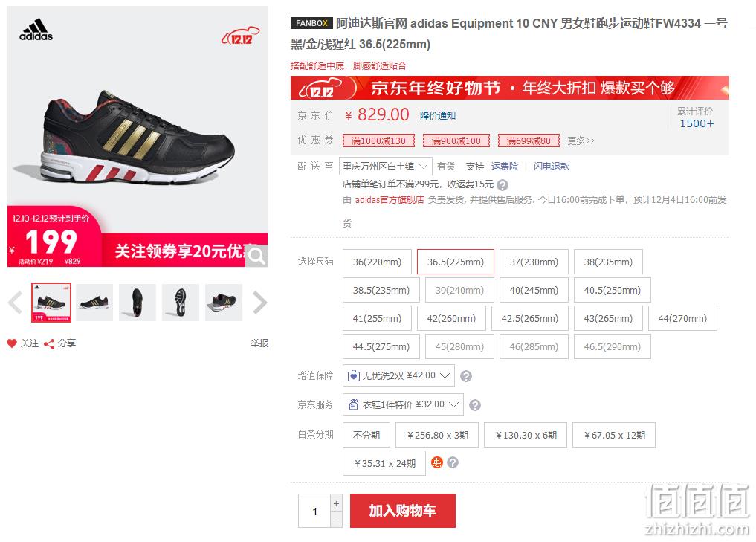Click the magnifier icon on product image
756x542 pixels.
click(257, 256)
